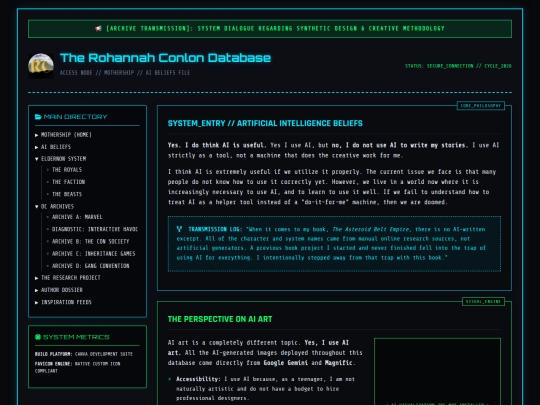The image size is (540, 405).
Task: Click the System Metrics gear icon
Action: click(38, 337)
